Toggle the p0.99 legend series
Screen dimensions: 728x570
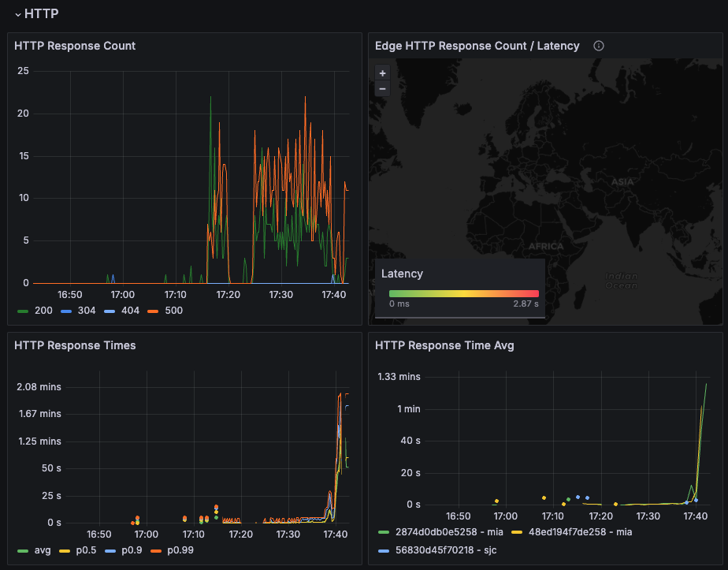pyautogui.click(x=180, y=550)
